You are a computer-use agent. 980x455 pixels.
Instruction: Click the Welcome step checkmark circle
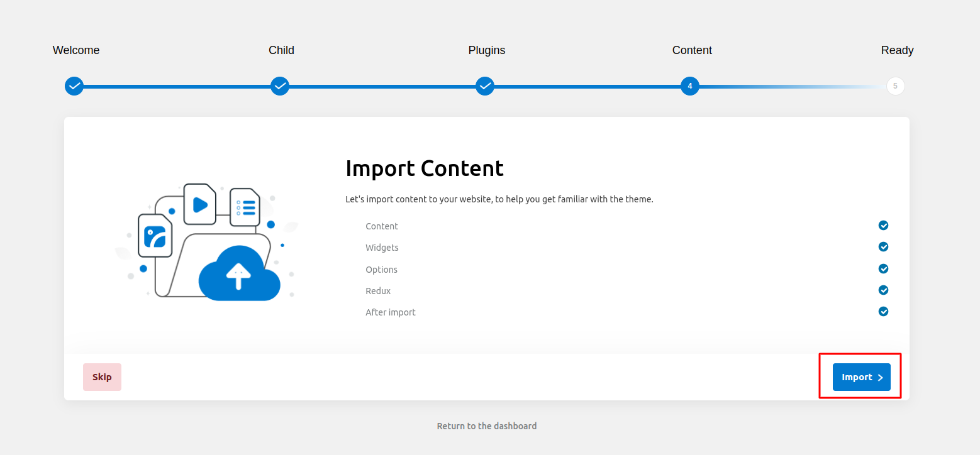[74, 86]
